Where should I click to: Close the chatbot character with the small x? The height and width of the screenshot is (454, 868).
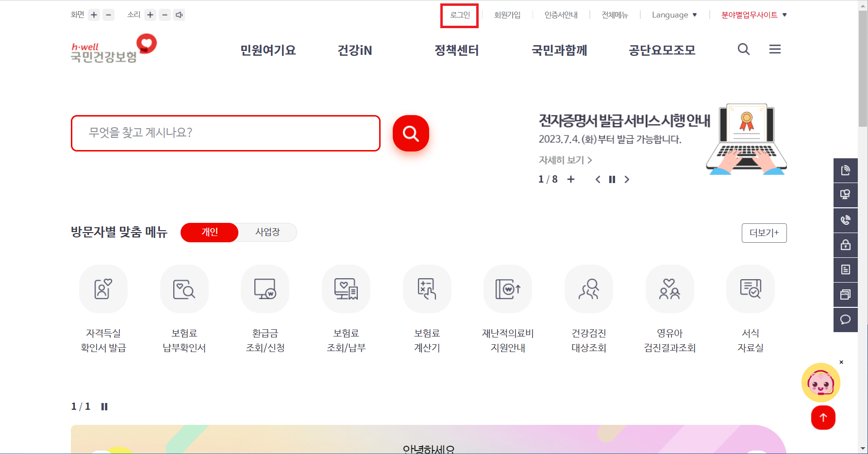coord(841,362)
